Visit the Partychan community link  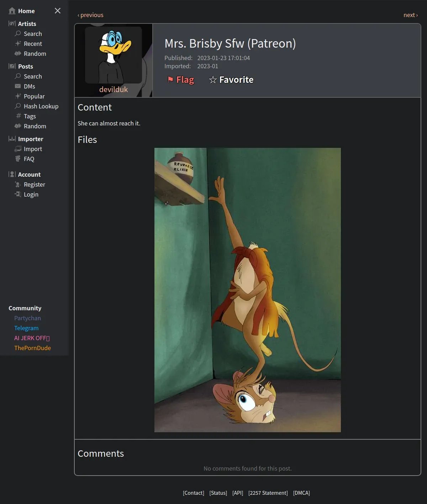pos(27,318)
